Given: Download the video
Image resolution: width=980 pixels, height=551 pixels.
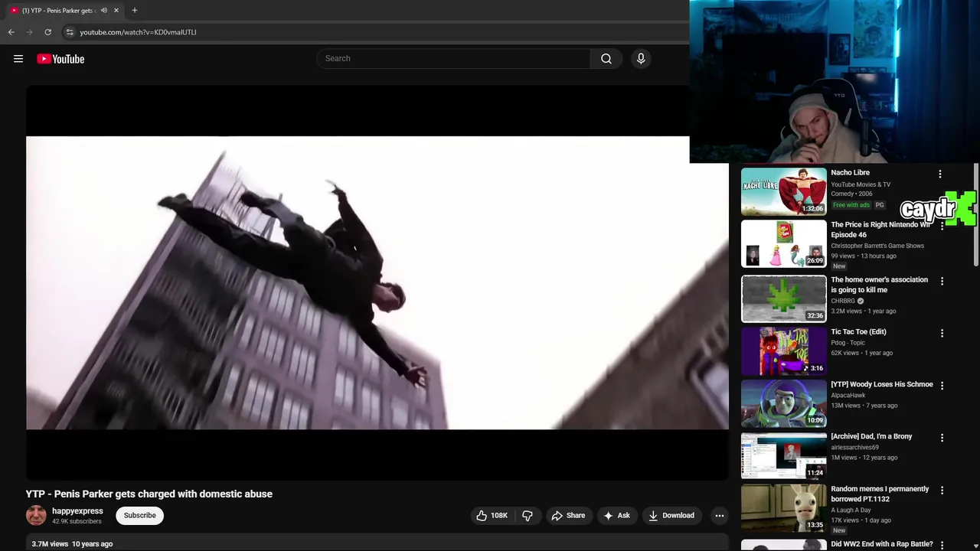Looking at the screenshot, I should click(671, 516).
